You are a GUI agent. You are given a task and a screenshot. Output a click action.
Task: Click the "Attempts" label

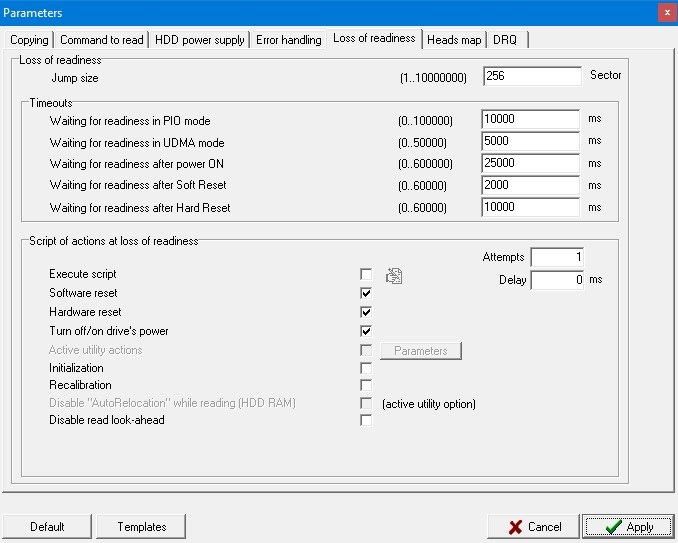503,257
